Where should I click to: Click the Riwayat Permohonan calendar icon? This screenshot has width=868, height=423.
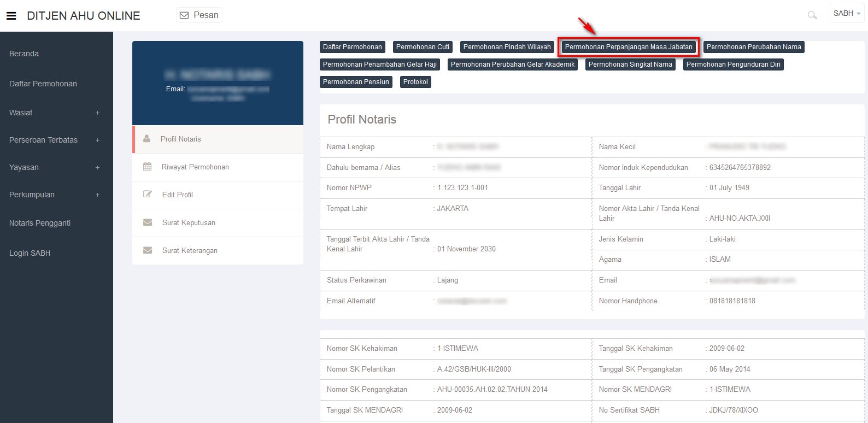147,167
